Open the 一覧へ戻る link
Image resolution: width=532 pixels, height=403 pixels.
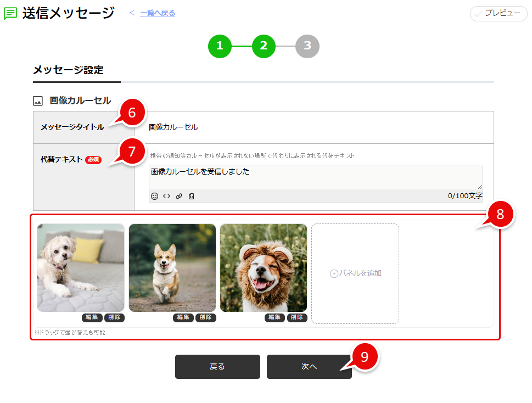(x=158, y=12)
